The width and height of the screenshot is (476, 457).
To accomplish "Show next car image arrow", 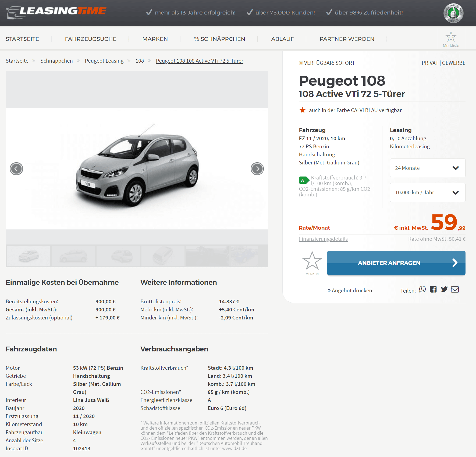I will point(257,169).
